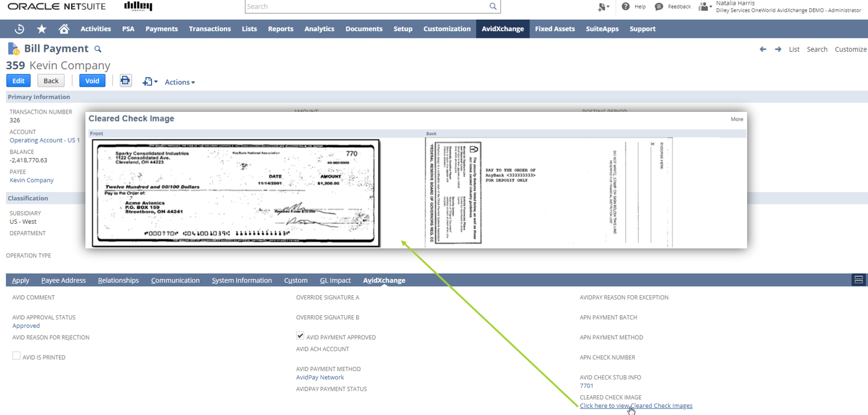Viewport: 868px width, 415px height.
Task: Open the Search link at top right
Action: tap(817, 49)
